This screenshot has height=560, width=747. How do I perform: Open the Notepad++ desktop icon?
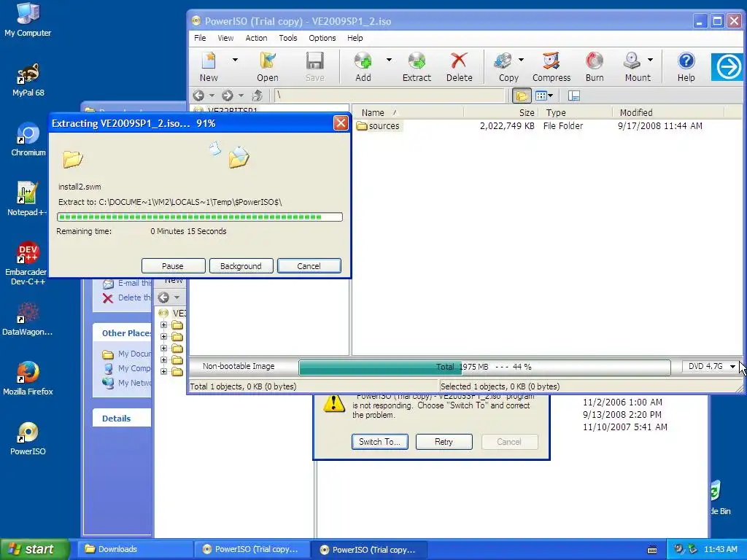click(x=27, y=199)
